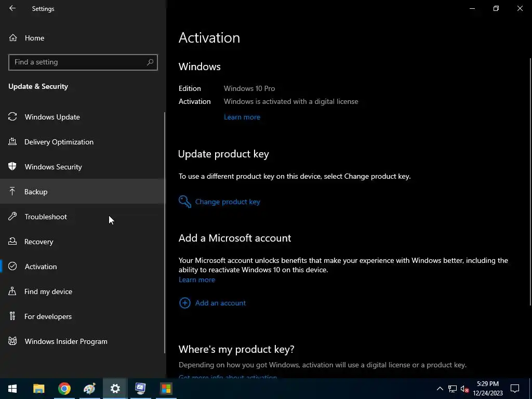Click the search magnifier icon
The height and width of the screenshot is (399, 532).
pyautogui.click(x=150, y=62)
